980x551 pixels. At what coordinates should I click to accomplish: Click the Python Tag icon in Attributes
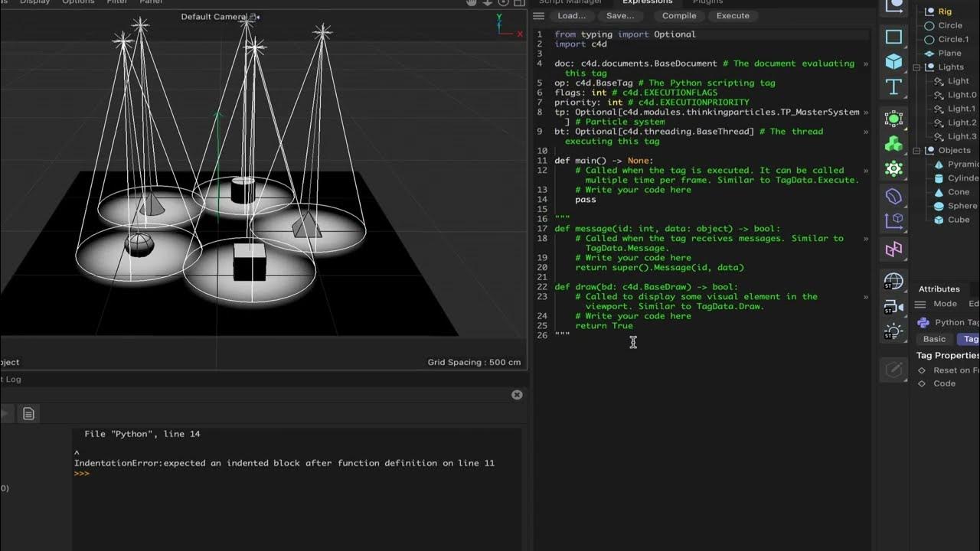pos(923,322)
